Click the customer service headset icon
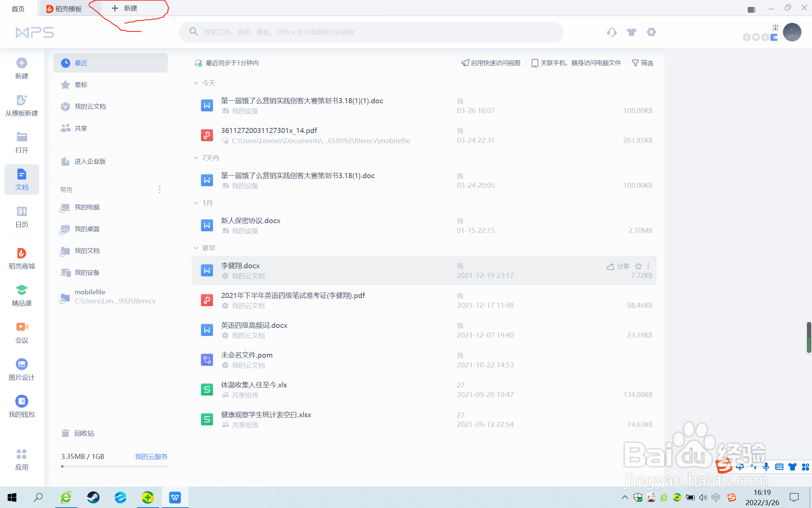The image size is (812, 508). tap(612, 32)
